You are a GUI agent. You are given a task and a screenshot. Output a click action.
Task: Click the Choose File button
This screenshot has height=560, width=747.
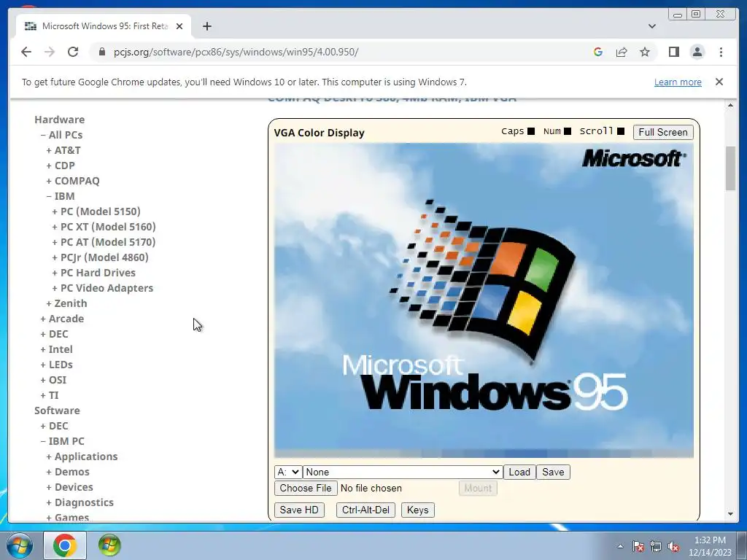pyautogui.click(x=306, y=488)
